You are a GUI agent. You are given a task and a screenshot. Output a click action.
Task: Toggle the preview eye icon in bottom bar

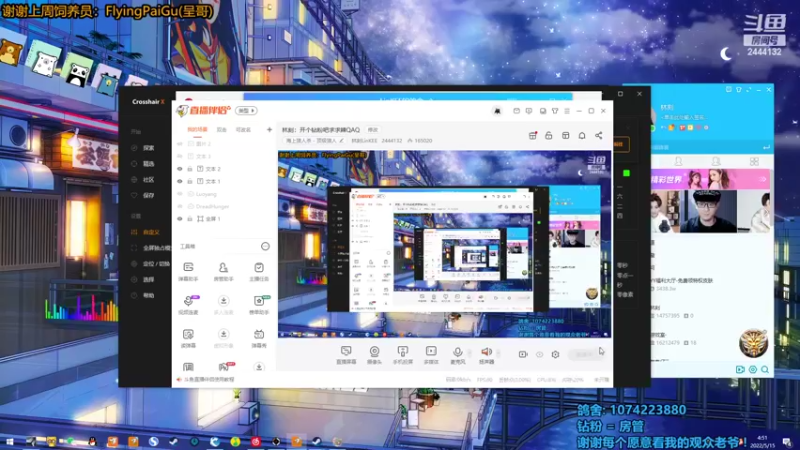[539, 354]
